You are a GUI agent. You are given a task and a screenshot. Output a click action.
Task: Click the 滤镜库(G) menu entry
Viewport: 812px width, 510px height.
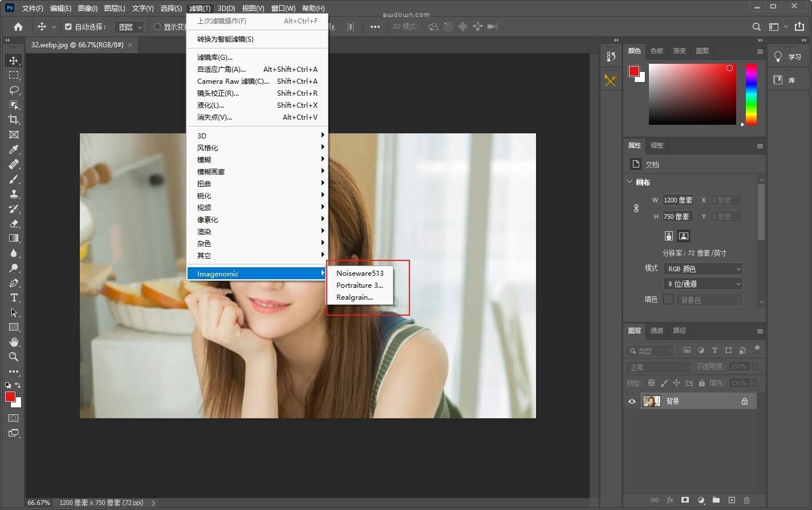(215, 58)
